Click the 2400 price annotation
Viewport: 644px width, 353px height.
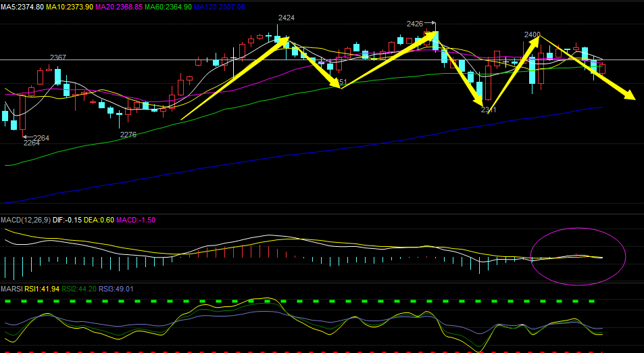coord(532,34)
